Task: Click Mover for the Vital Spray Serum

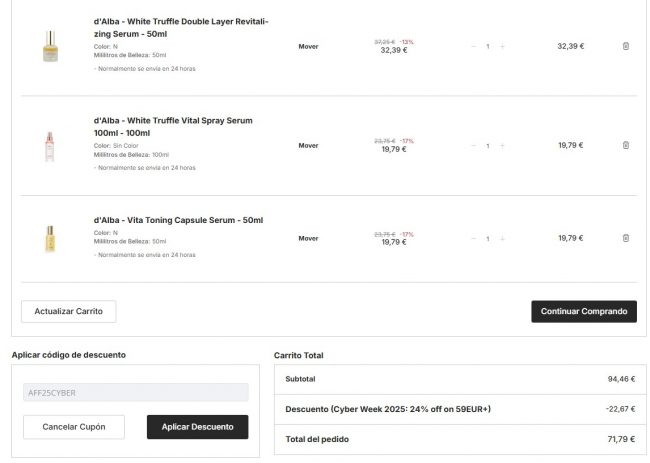Action: (x=308, y=145)
